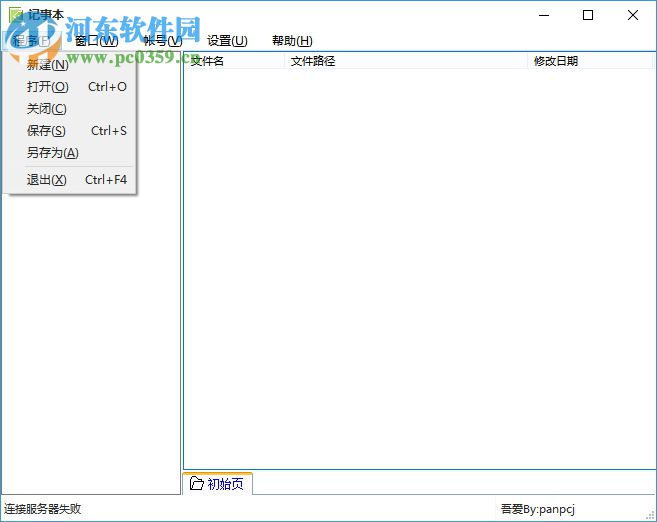Open the 帐号(V) menu
This screenshot has height=522, width=657.
(x=163, y=41)
